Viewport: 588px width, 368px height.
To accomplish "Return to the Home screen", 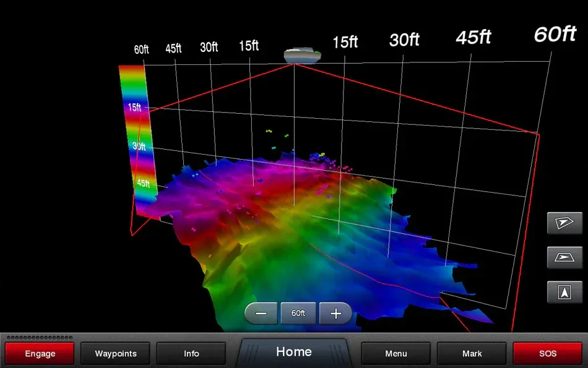I will pyautogui.click(x=293, y=353).
